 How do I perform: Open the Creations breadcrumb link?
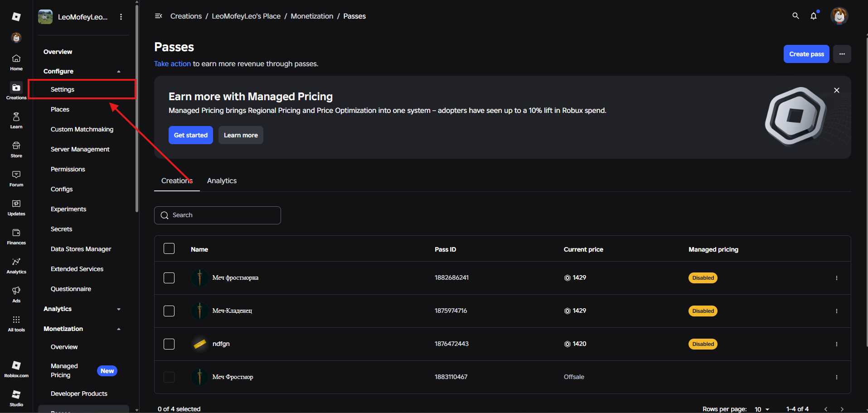coord(186,16)
